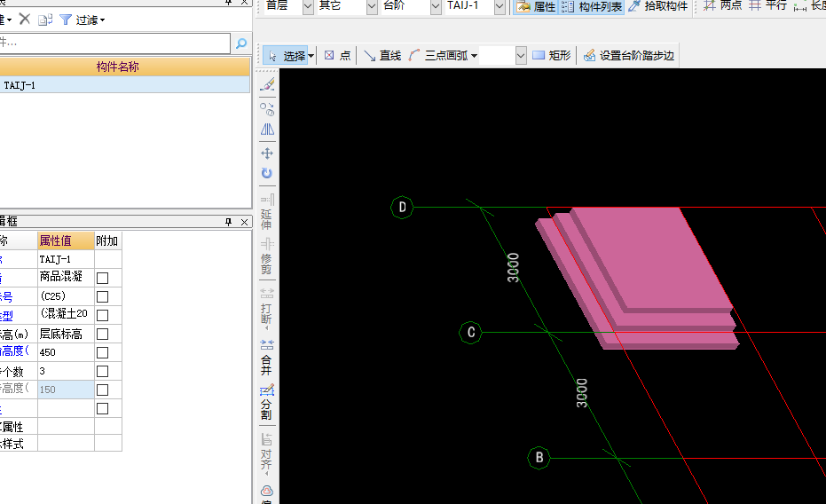Click the 两点 two-point axis tool

coord(723,6)
